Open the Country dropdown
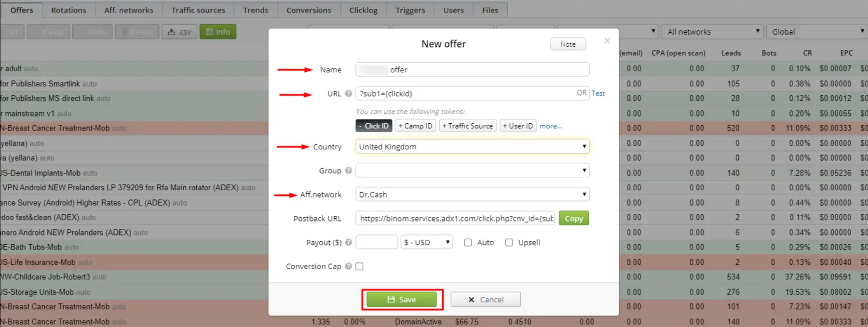This screenshot has height=327, width=868. [x=472, y=146]
